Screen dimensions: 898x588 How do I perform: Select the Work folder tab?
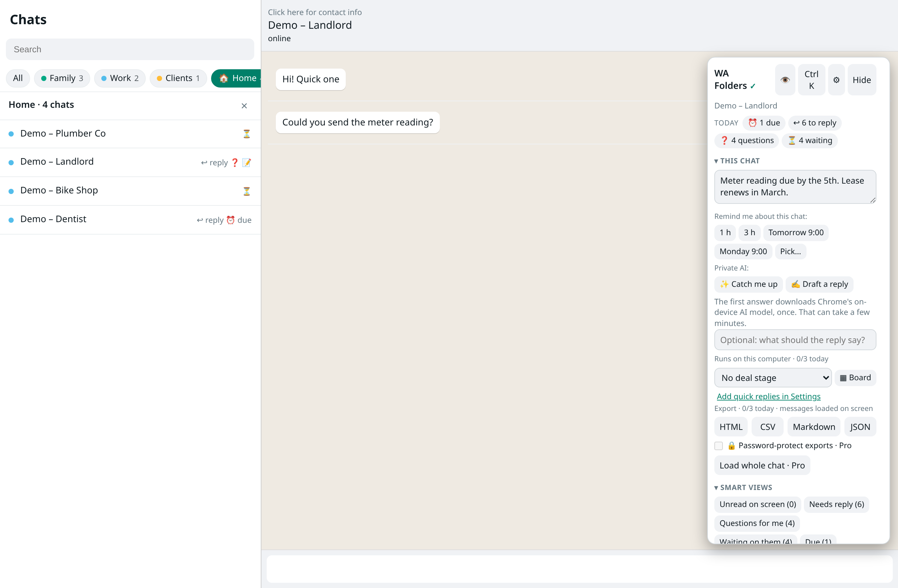(120, 78)
